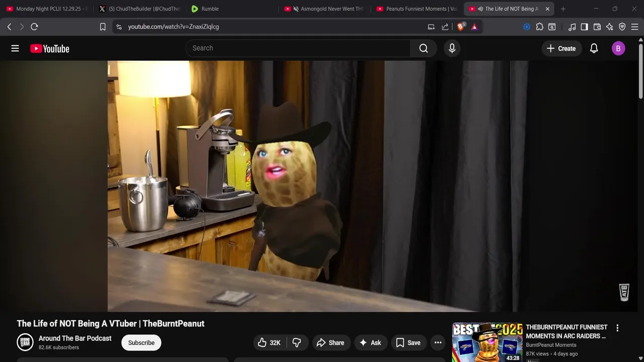Viewport: 644px width, 362px height.
Task: Open the Create menu
Action: (x=561, y=48)
